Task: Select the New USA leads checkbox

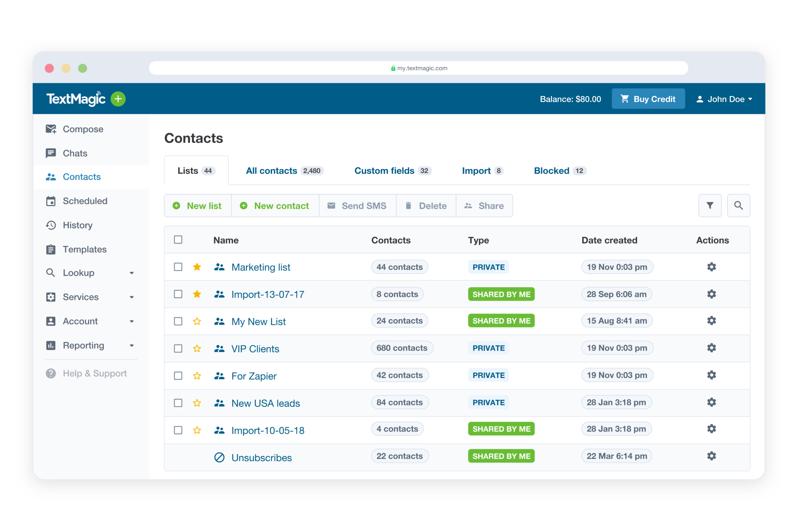Action: (x=178, y=403)
